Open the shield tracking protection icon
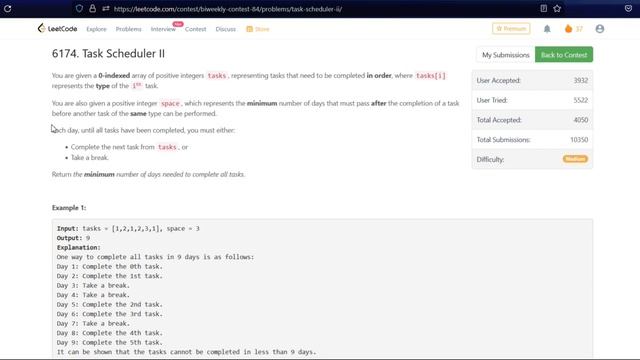This screenshot has width=640, height=360. click(x=79, y=9)
